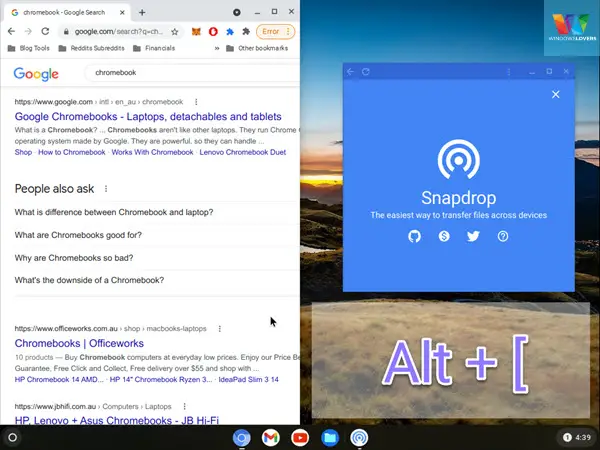Switch to Snapdrop from the shelf

359,438
